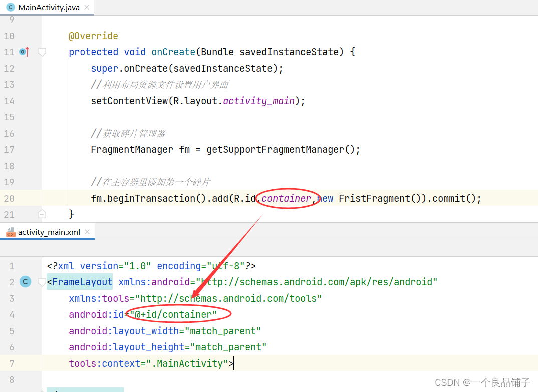Click container identifier in R.id.container
The height and width of the screenshot is (392, 538).
(286, 199)
